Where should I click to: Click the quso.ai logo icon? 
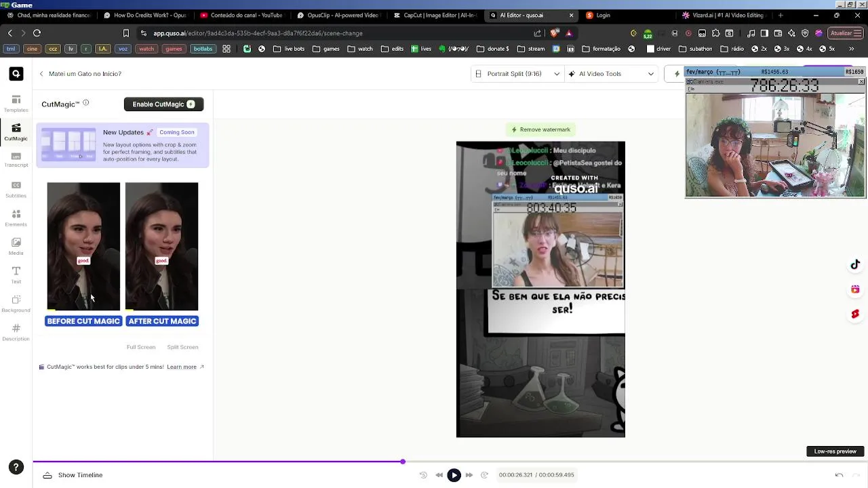click(16, 73)
